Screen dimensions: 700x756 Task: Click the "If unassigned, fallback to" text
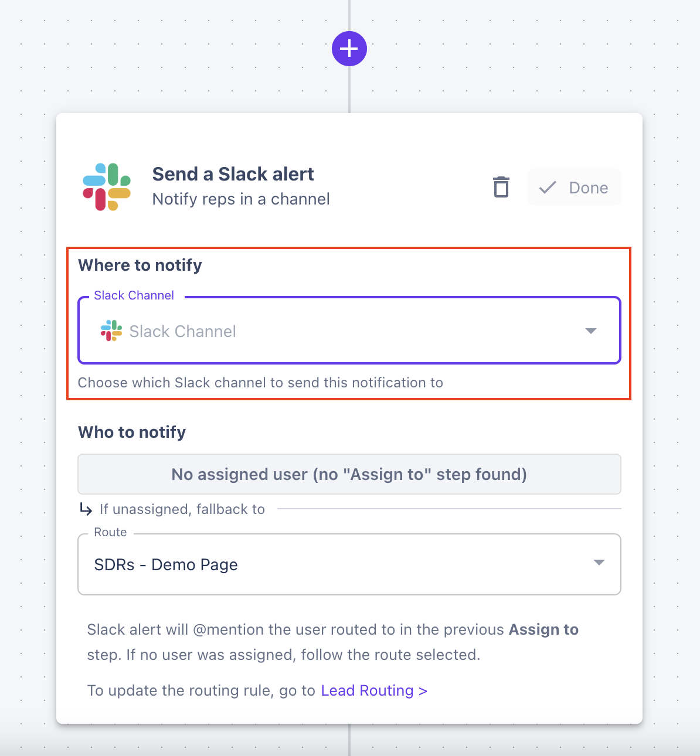coord(182,509)
